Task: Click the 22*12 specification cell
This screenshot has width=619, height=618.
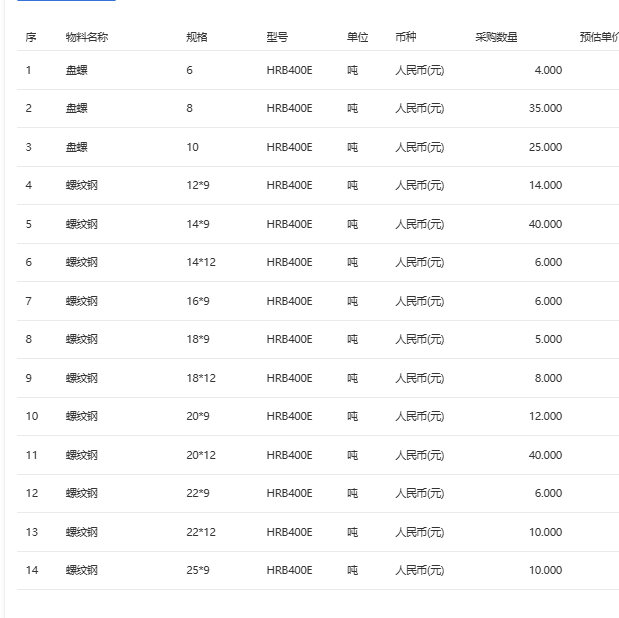Action: click(x=201, y=532)
